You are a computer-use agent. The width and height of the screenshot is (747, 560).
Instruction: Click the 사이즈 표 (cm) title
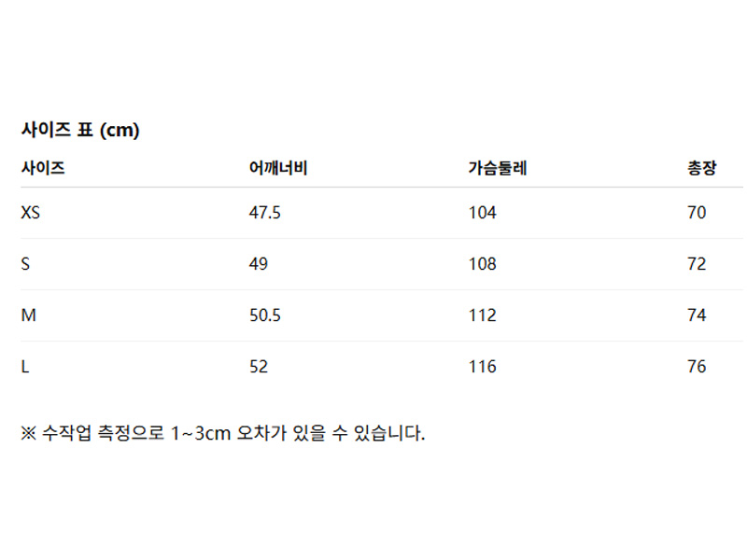tap(79, 131)
